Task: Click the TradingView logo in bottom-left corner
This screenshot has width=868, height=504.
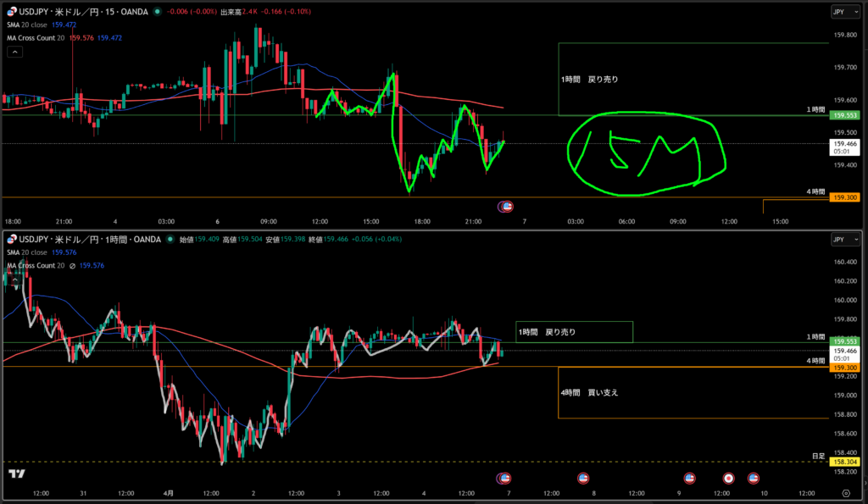Action: point(14,474)
